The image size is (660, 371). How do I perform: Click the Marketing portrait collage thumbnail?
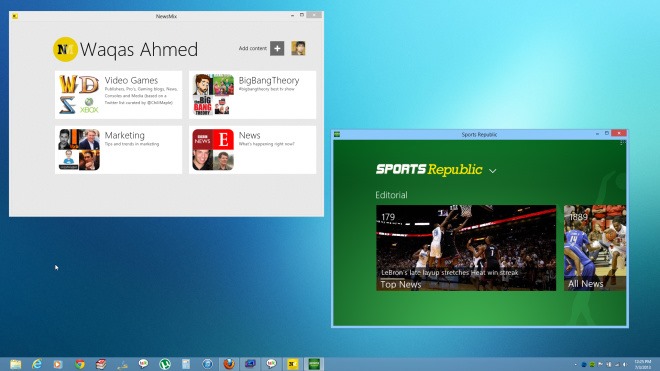(x=79, y=149)
